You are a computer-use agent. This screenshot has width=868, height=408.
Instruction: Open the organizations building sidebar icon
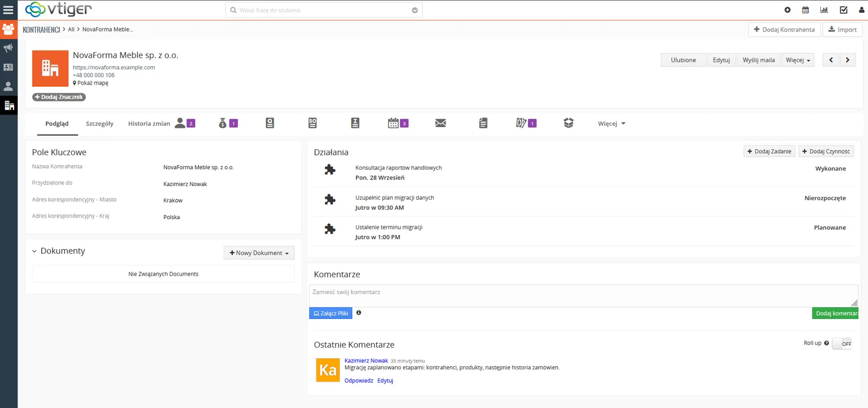tap(9, 105)
